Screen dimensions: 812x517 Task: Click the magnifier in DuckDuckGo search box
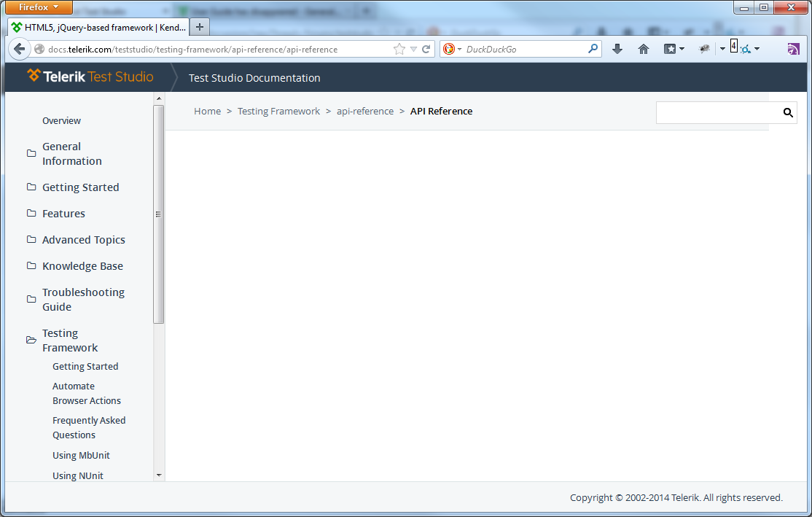click(x=593, y=49)
